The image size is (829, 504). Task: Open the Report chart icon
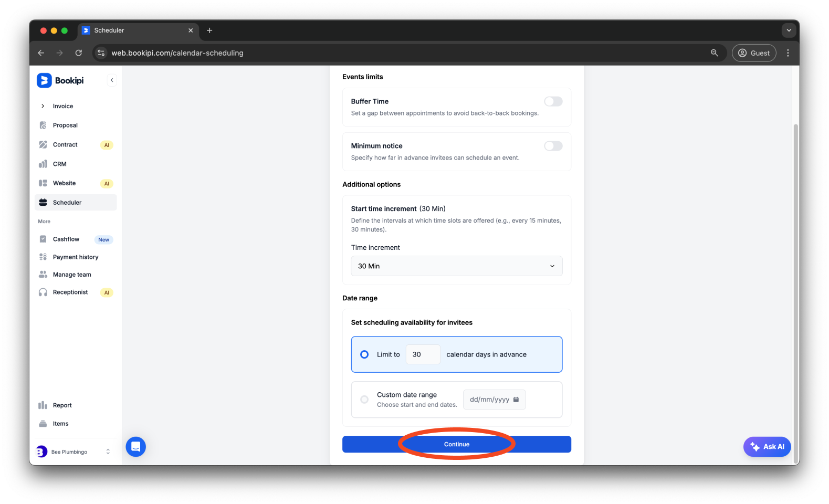[x=43, y=405]
